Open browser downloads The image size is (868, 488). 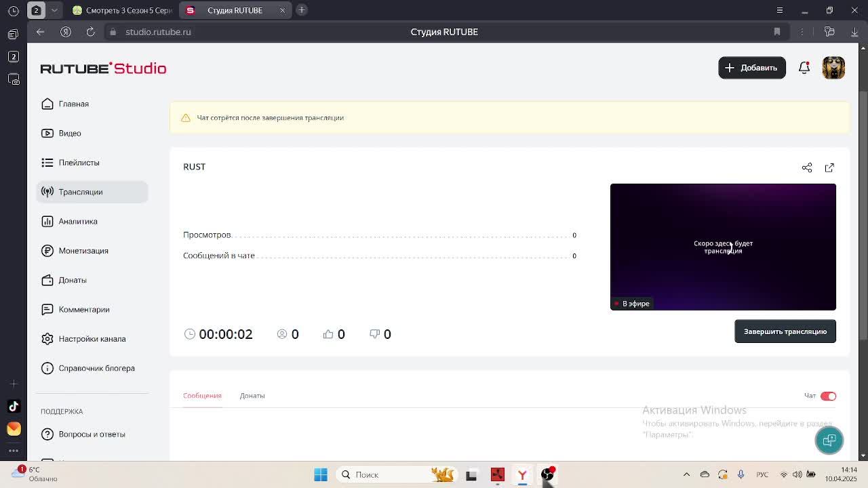(x=853, y=32)
